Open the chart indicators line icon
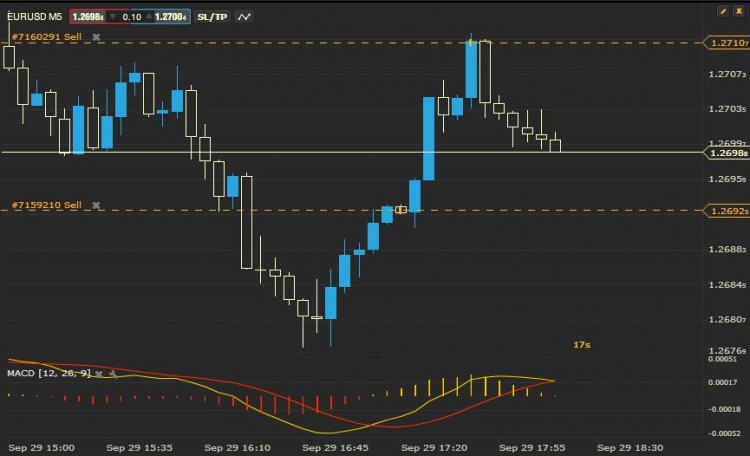Image resolution: width=750 pixels, height=456 pixels. (x=244, y=17)
